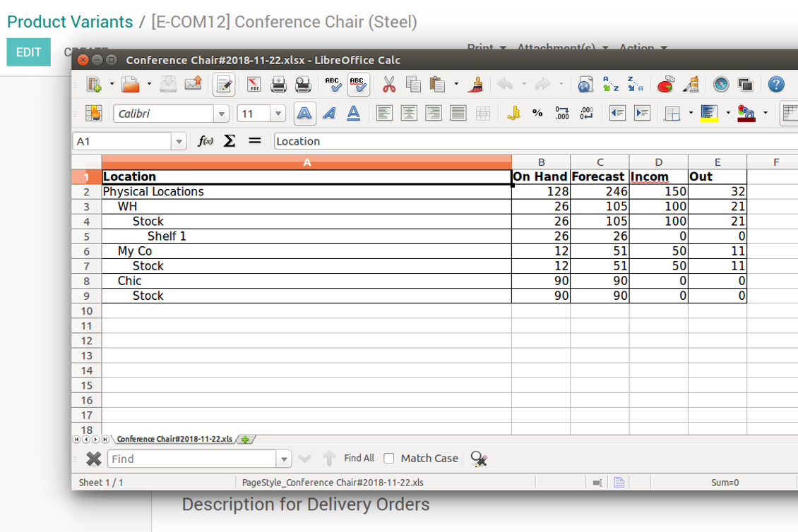The height and width of the screenshot is (532, 798).
Task: Enable the Match Case checkbox
Action: [x=389, y=458]
